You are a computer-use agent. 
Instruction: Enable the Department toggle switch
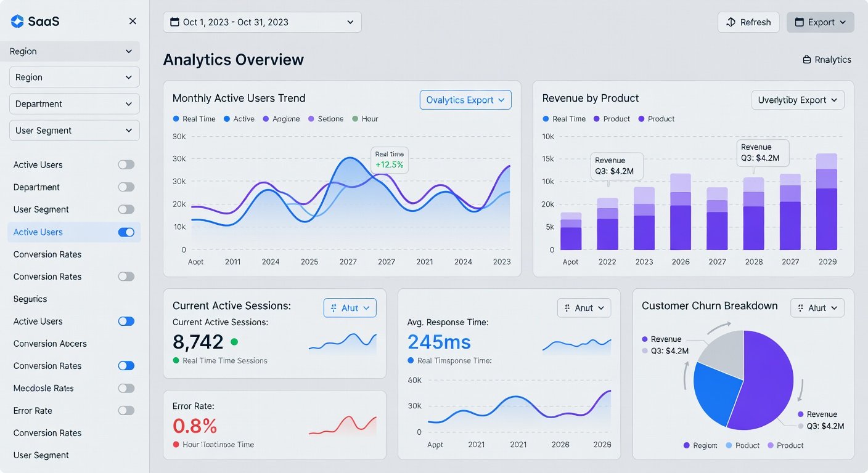[126, 187]
